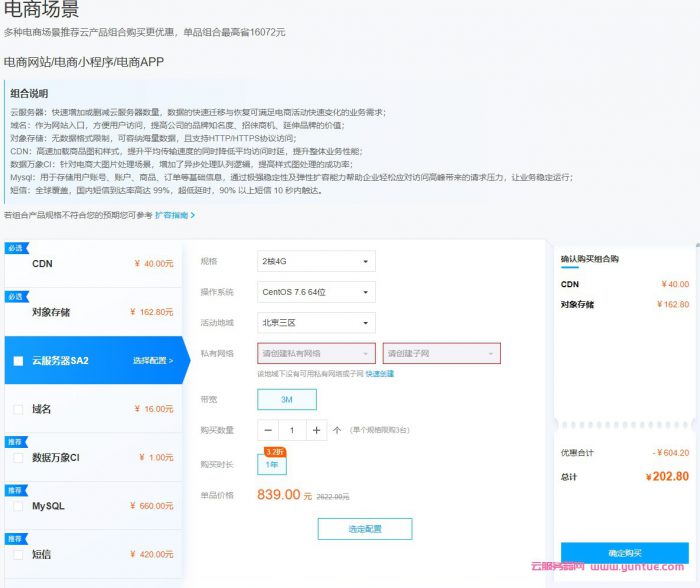This screenshot has height=588, width=700.
Task: Expand the 请创建私有网络 dropdown
Action: tap(316, 353)
